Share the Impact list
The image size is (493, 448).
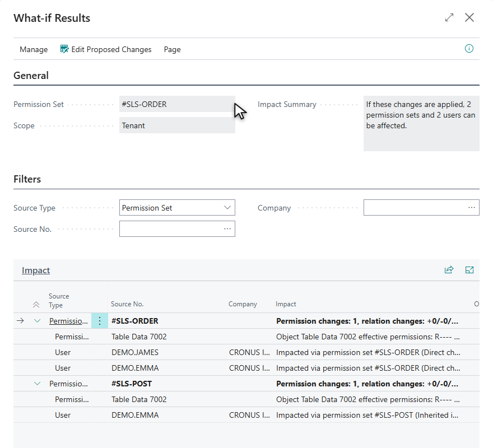click(449, 270)
